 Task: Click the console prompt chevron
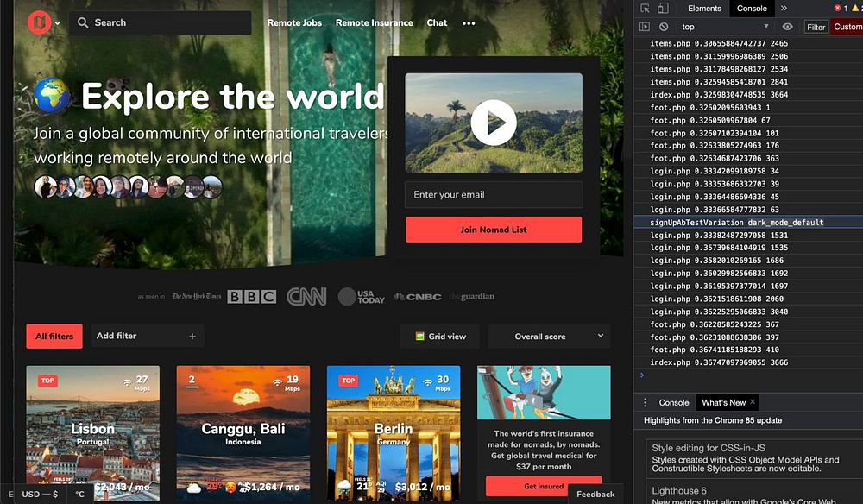(642, 375)
